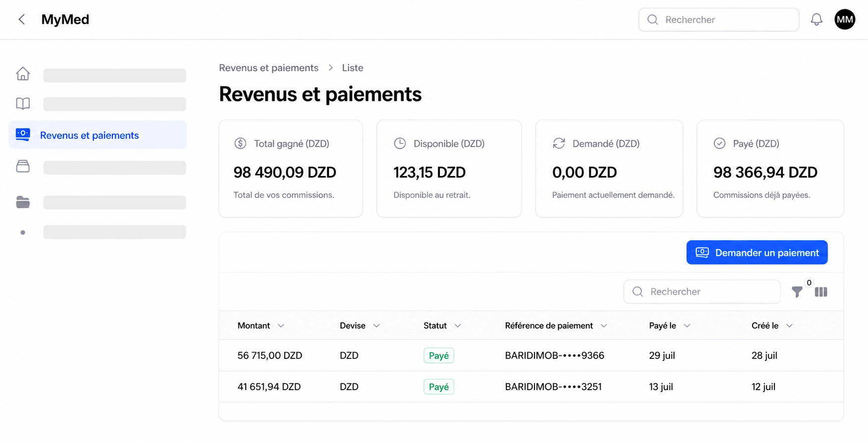
Task: Open Référence de paiement column dropdown
Action: point(604,326)
